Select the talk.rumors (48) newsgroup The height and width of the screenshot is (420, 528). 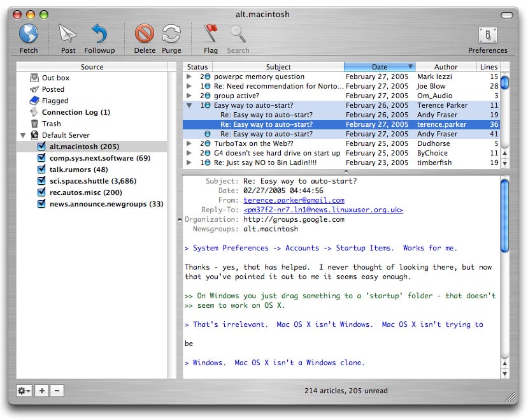92,170
